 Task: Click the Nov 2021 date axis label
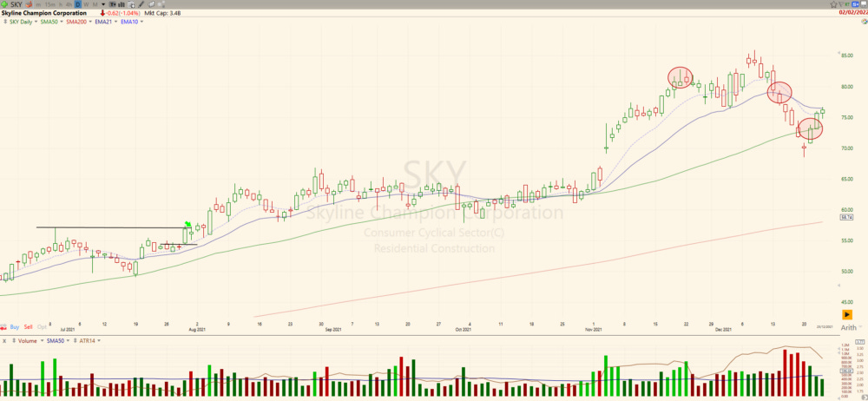point(594,330)
